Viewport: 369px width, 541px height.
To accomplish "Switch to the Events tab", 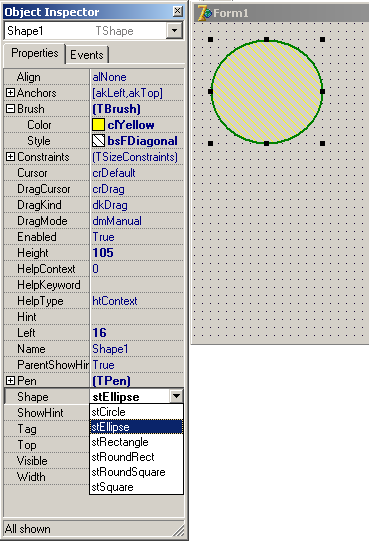I will (x=87, y=55).
